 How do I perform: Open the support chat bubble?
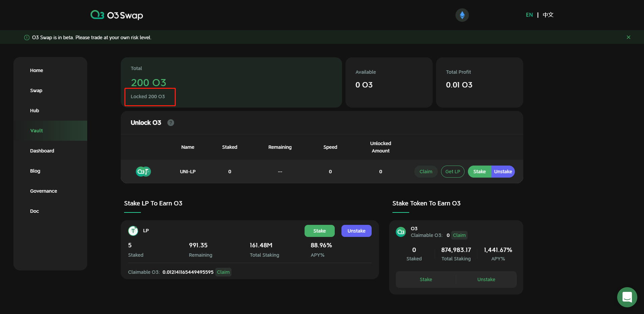(x=627, y=297)
